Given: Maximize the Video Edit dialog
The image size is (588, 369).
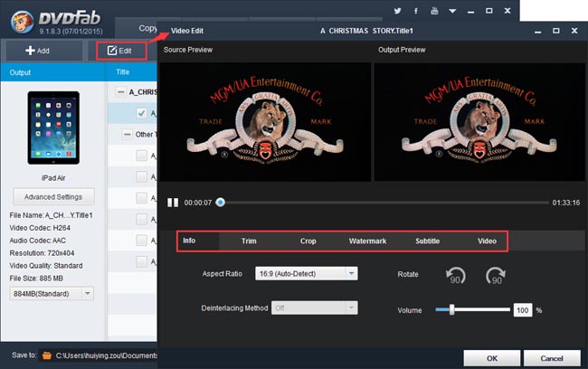Looking at the screenshot, I should point(556,31).
